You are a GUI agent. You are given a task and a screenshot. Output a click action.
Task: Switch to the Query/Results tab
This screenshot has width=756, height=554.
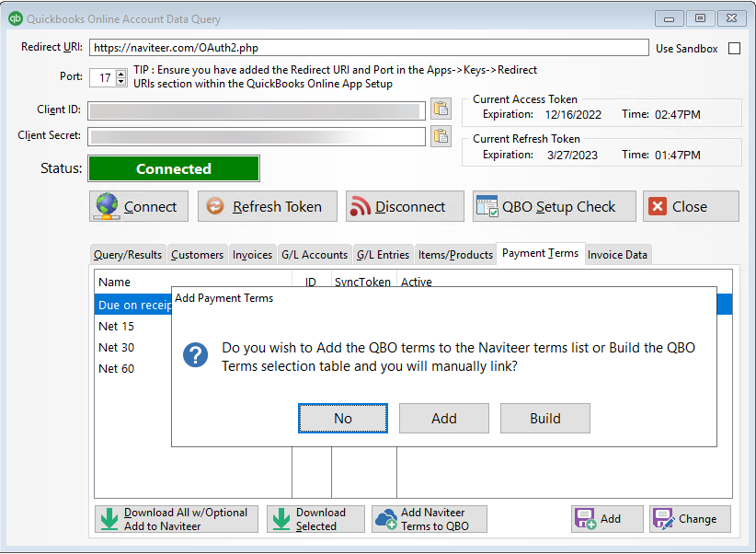click(x=128, y=255)
